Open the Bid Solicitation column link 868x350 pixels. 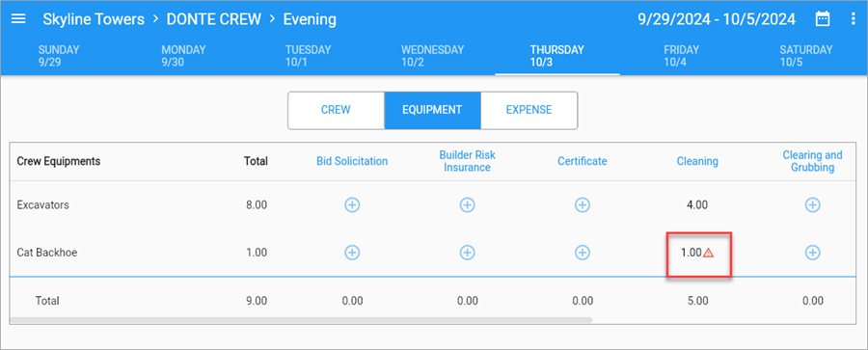[x=352, y=161]
